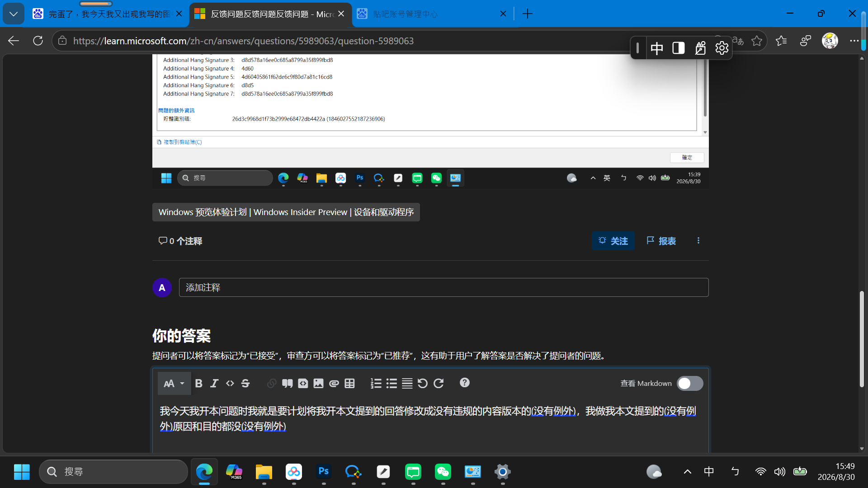Insert inline code with the code icon
The image size is (868, 488).
[230, 383]
